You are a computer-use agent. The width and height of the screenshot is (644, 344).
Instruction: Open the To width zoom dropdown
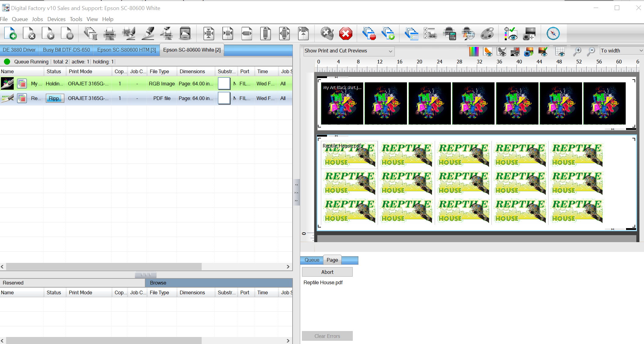(622, 51)
